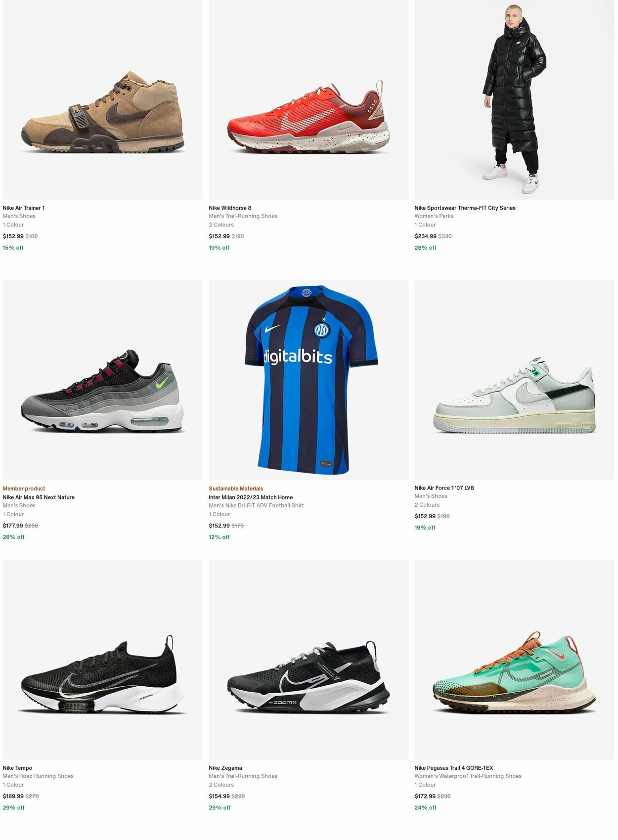Click the Sustainable Materials label on the jersey
Screen dimensions: 618x840
tap(236, 488)
